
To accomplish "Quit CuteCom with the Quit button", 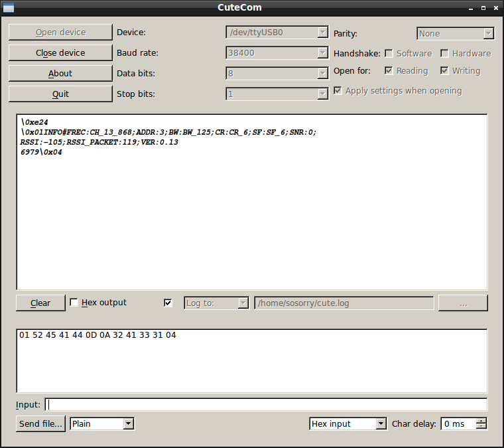I will tap(60, 94).
